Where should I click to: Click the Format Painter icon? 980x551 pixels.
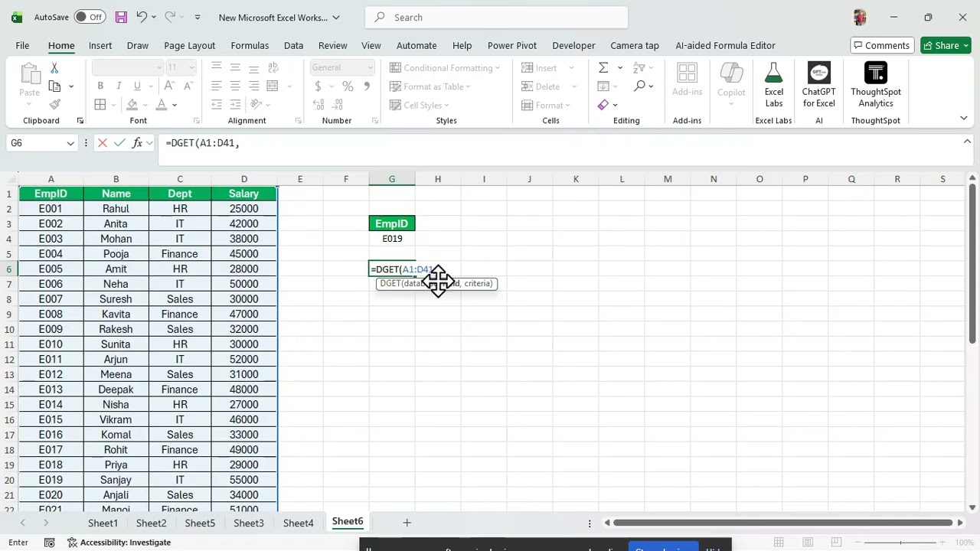pyautogui.click(x=54, y=105)
